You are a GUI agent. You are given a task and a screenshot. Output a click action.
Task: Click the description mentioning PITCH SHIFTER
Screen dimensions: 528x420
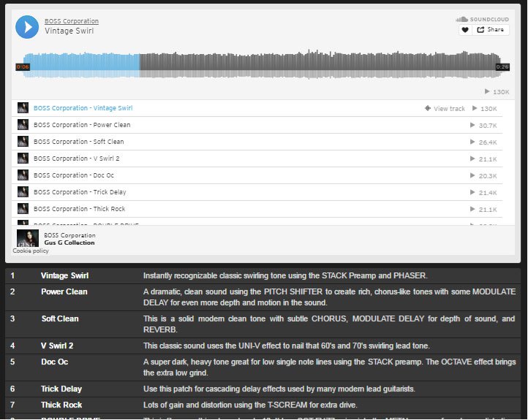[x=329, y=297]
